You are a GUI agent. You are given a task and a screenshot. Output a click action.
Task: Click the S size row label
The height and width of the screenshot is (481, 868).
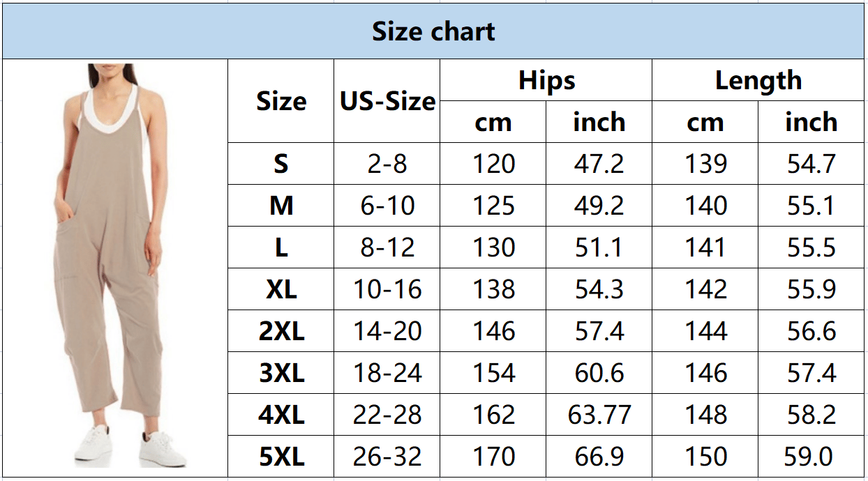[281, 164]
